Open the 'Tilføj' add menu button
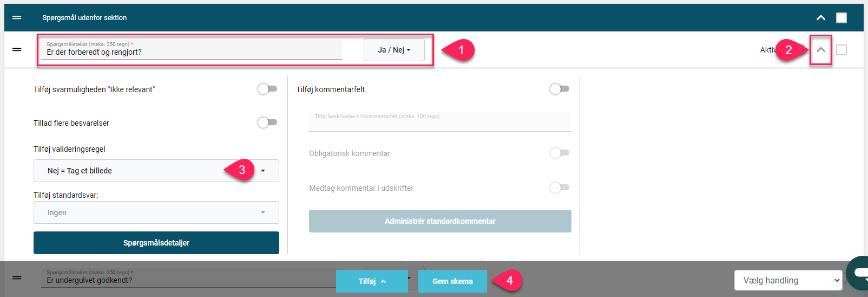868x297 pixels. click(x=372, y=281)
